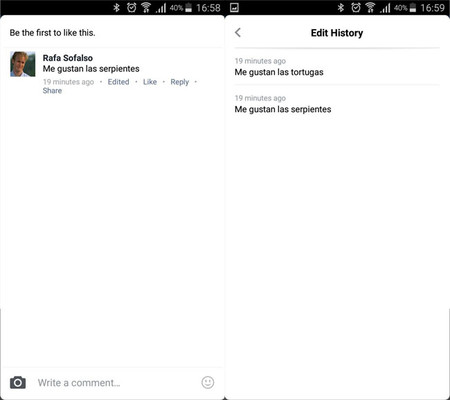Tap Wi-Fi icon in right status bar
This screenshot has height=400, width=450.
[x=370, y=7]
